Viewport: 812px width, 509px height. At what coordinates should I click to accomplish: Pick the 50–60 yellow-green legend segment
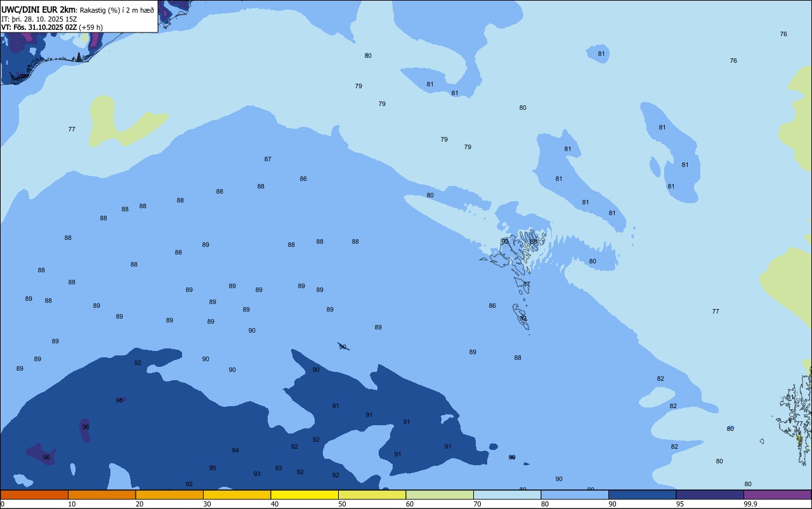pos(372,494)
